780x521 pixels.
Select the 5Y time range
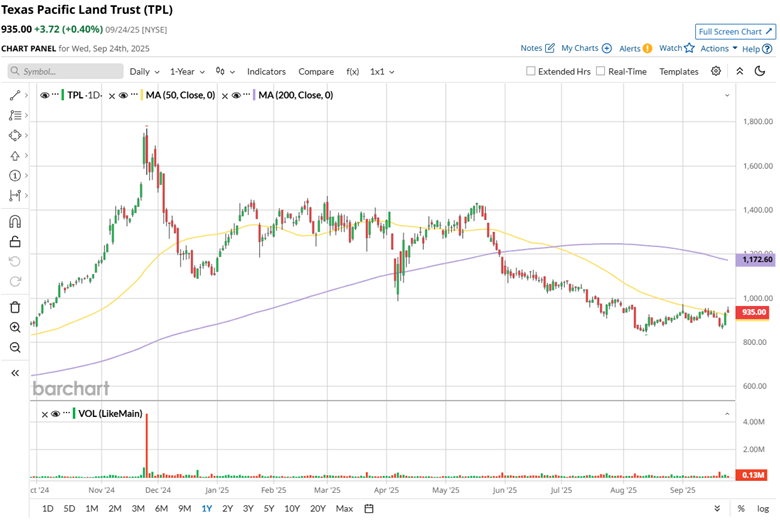[269, 509]
